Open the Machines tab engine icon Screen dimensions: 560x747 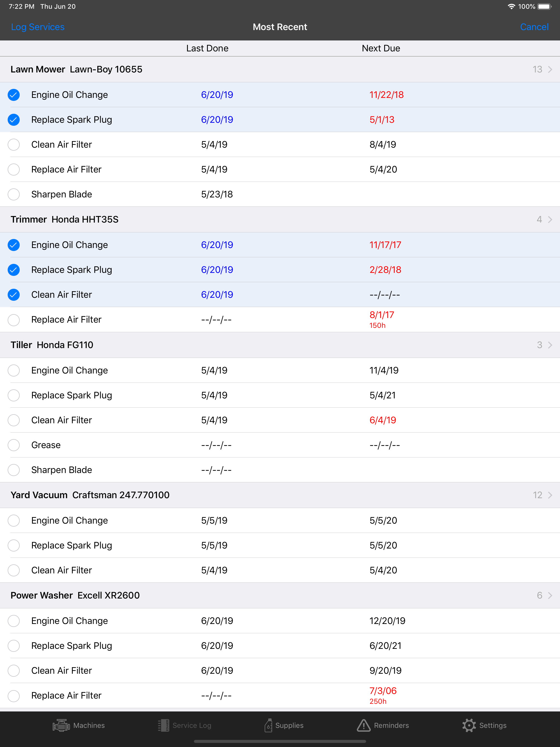tap(61, 725)
